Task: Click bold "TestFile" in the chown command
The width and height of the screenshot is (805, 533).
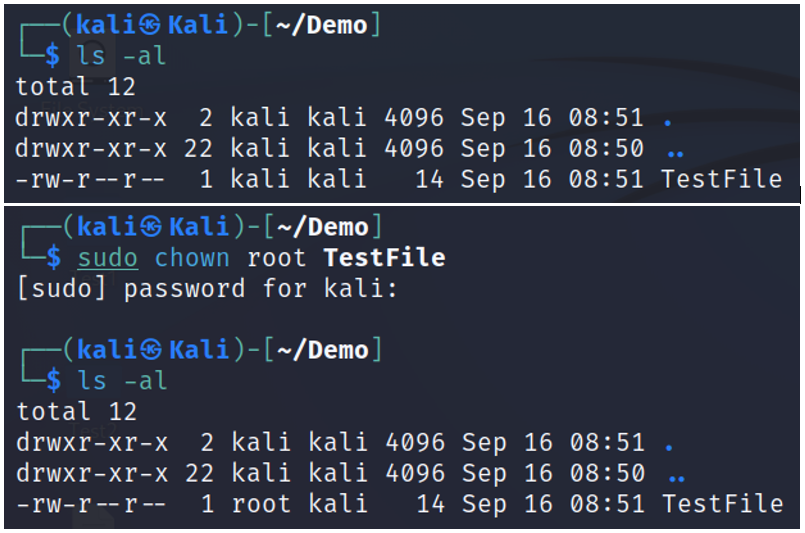Action: [x=384, y=258]
